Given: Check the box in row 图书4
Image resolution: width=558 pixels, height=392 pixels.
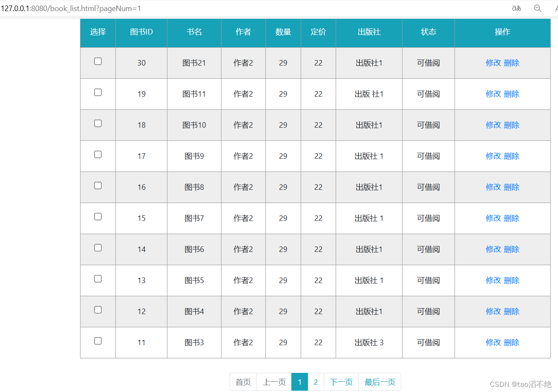Looking at the screenshot, I should point(98,310).
